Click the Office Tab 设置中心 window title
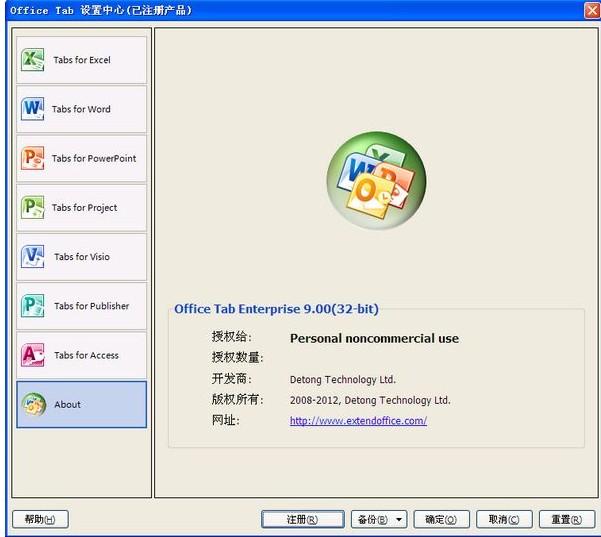601x537 pixels. [101, 10]
